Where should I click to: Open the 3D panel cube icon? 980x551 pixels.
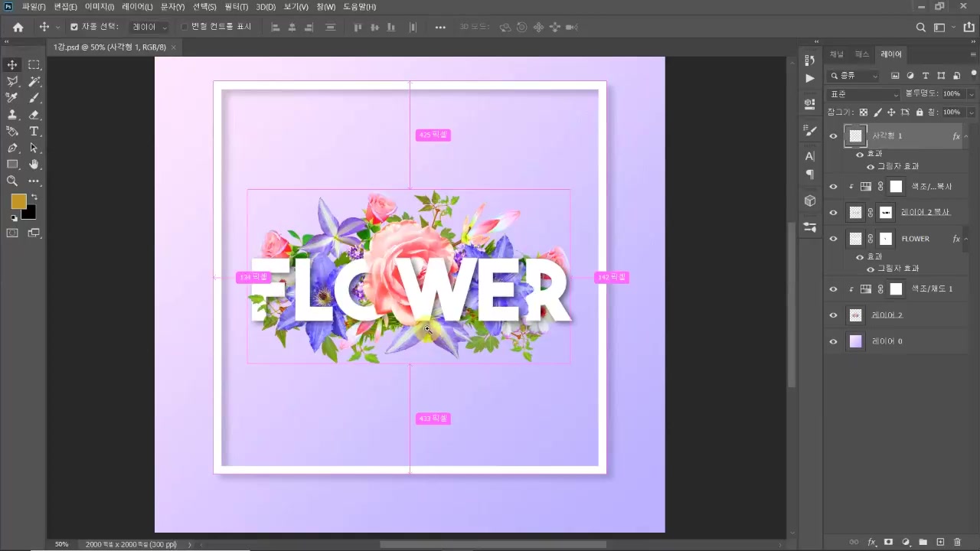pyautogui.click(x=810, y=201)
